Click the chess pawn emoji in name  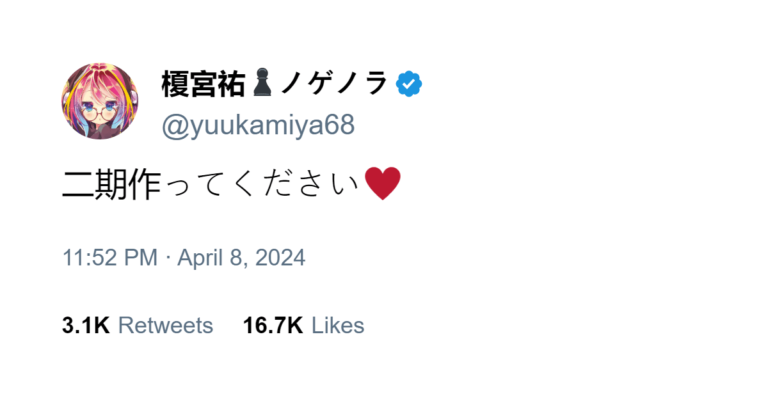click(x=263, y=82)
